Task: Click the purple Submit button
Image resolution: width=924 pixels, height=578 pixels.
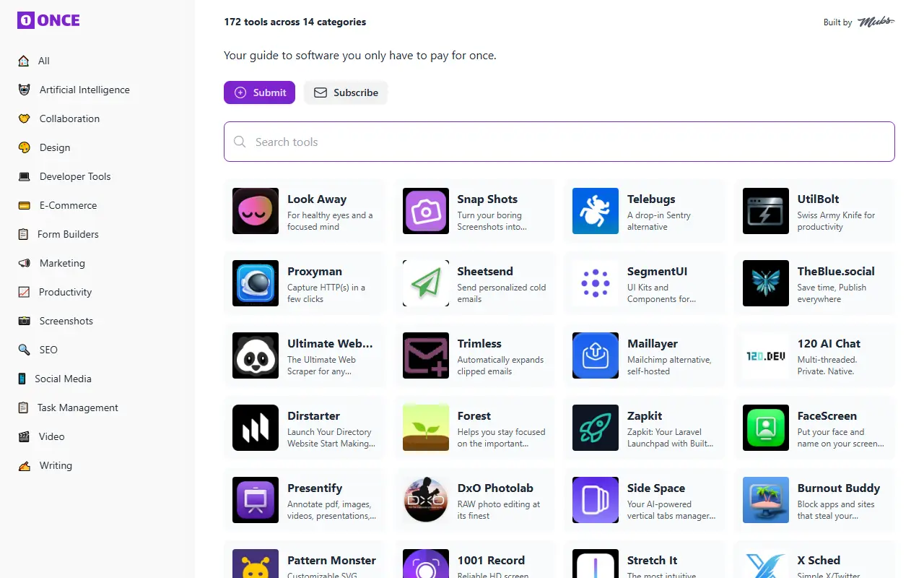Action: pos(259,92)
